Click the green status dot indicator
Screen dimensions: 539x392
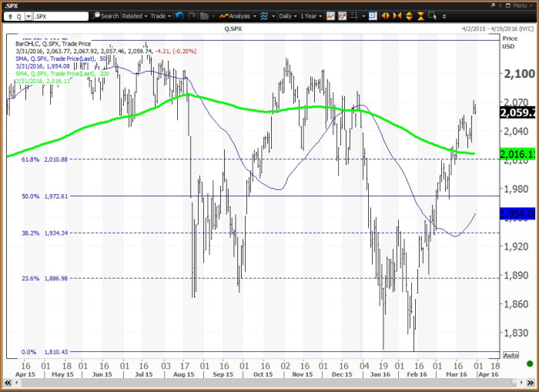[530, 364]
